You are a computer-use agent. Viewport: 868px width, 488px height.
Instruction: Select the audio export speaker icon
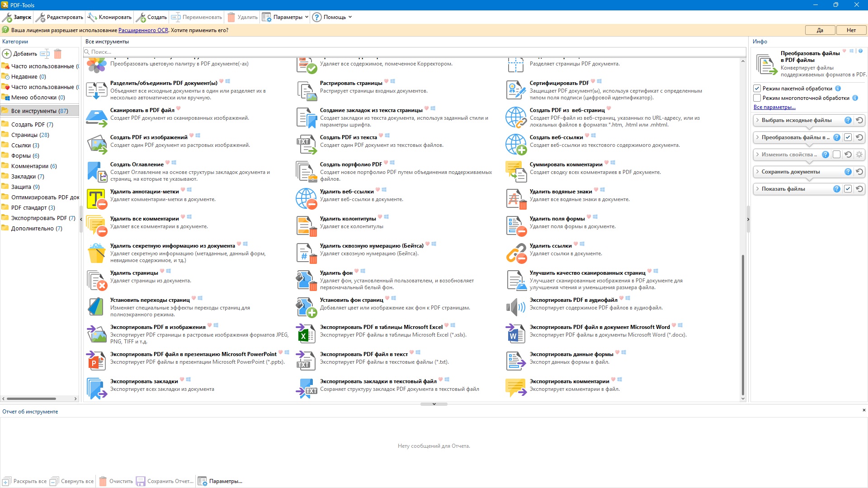[x=515, y=307]
